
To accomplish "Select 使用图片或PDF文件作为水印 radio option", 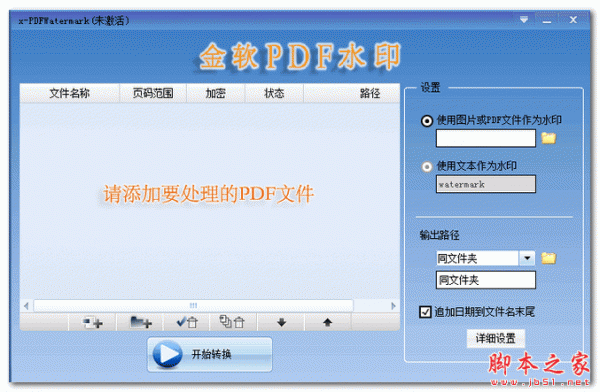I will click(x=427, y=121).
